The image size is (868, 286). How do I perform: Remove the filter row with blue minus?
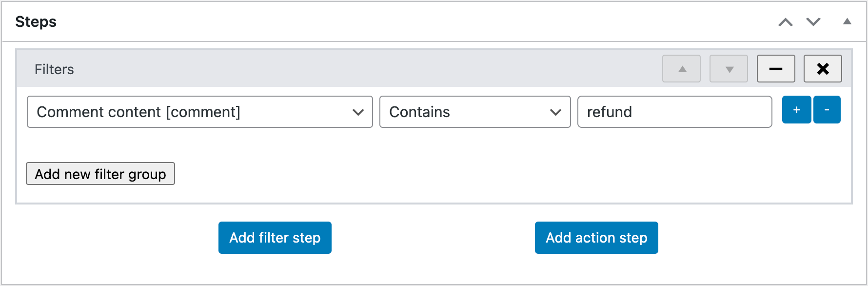pos(827,110)
